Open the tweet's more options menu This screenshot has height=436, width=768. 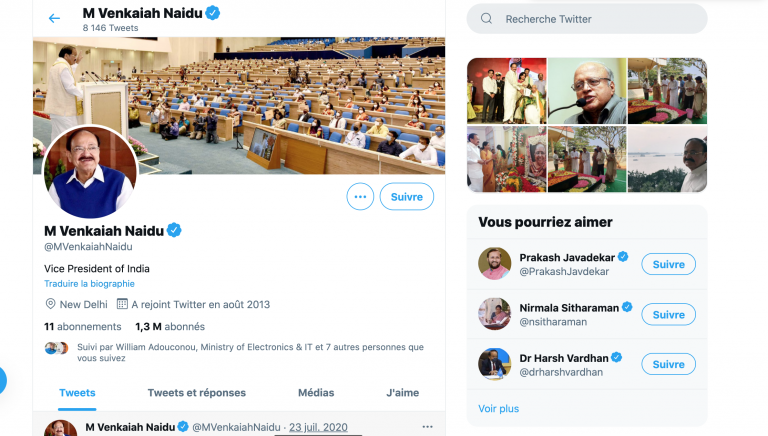pyautogui.click(x=427, y=427)
